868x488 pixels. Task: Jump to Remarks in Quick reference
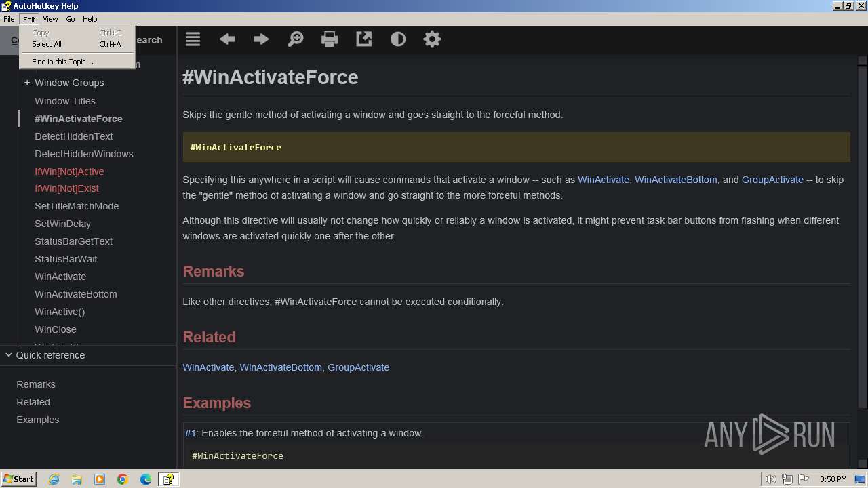pos(36,384)
